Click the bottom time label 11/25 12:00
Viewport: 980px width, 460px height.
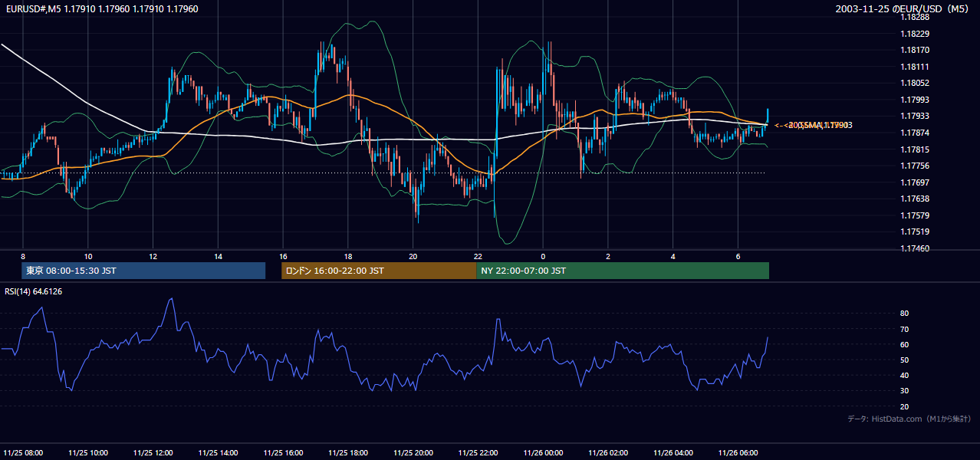(153, 452)
